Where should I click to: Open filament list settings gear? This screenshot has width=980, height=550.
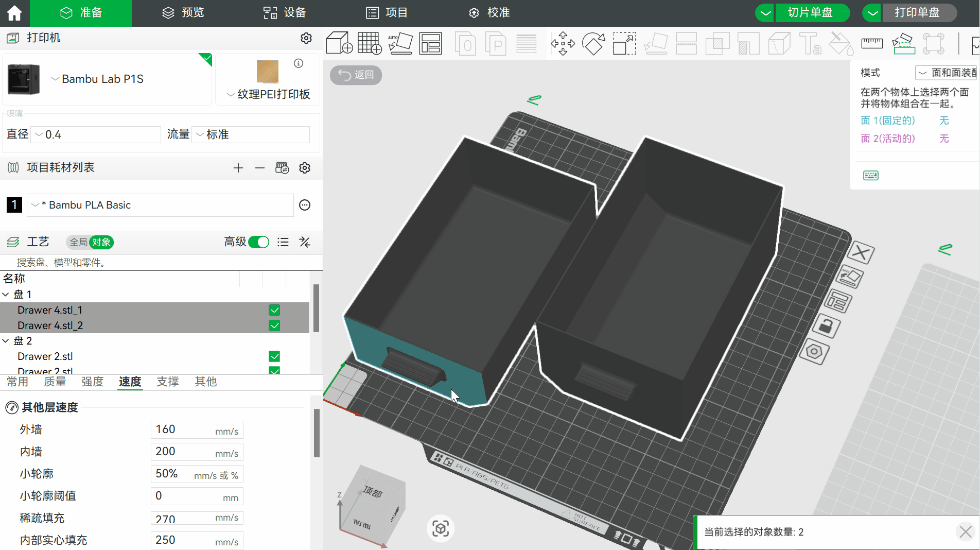[x=305, y=168]
